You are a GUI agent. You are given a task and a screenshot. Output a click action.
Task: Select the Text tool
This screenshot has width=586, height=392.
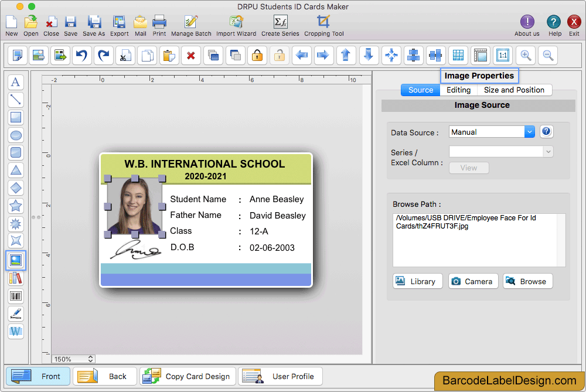pyautogui.click(x=16, y=82)
